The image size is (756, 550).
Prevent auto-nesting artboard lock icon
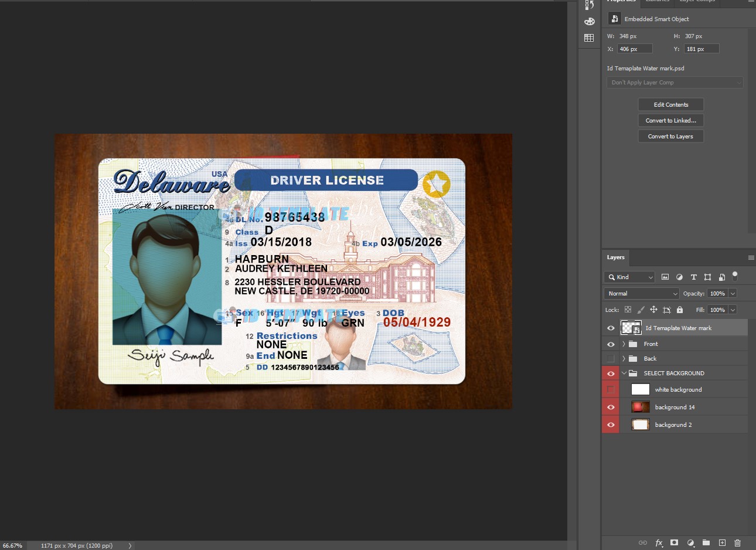pyautogui.click(x=666, y=310)
